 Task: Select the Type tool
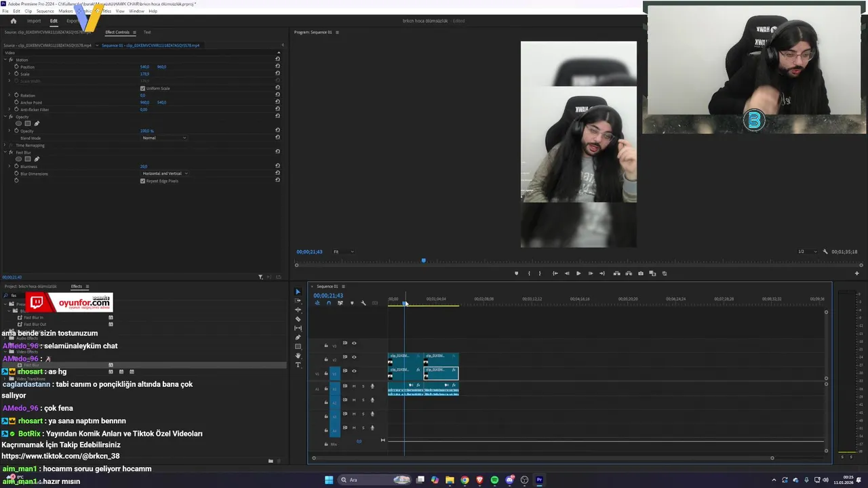(x=298, y=365)
